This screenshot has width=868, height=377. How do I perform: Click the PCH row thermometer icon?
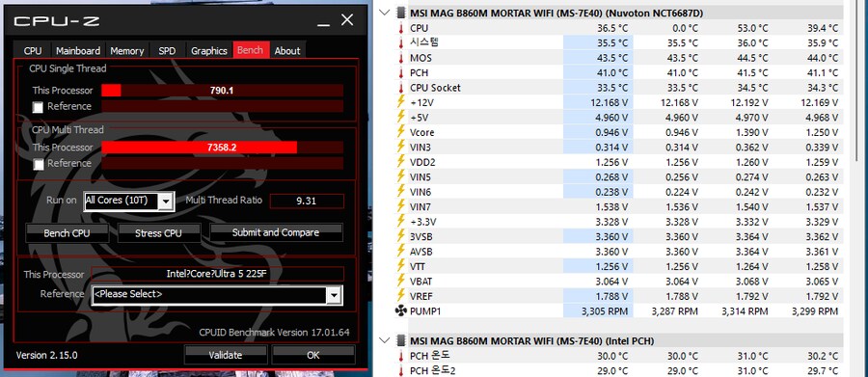tap(401, 72)
